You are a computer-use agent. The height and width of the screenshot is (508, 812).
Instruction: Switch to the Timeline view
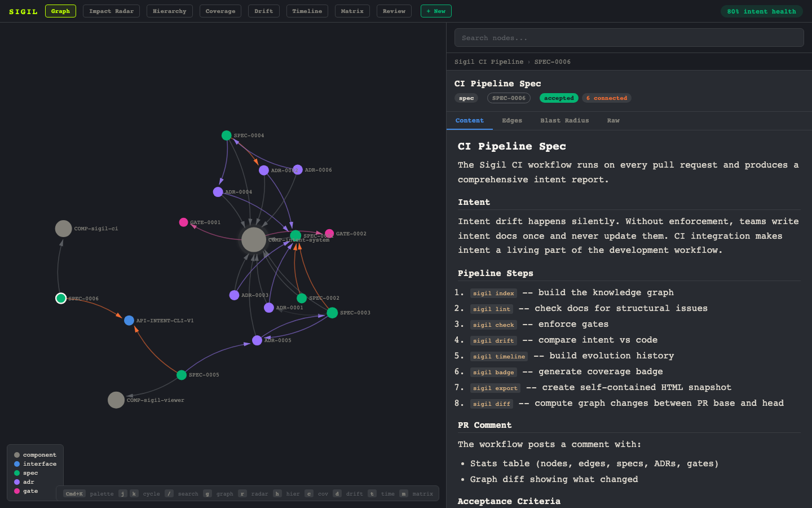click(x=307, y=11)
